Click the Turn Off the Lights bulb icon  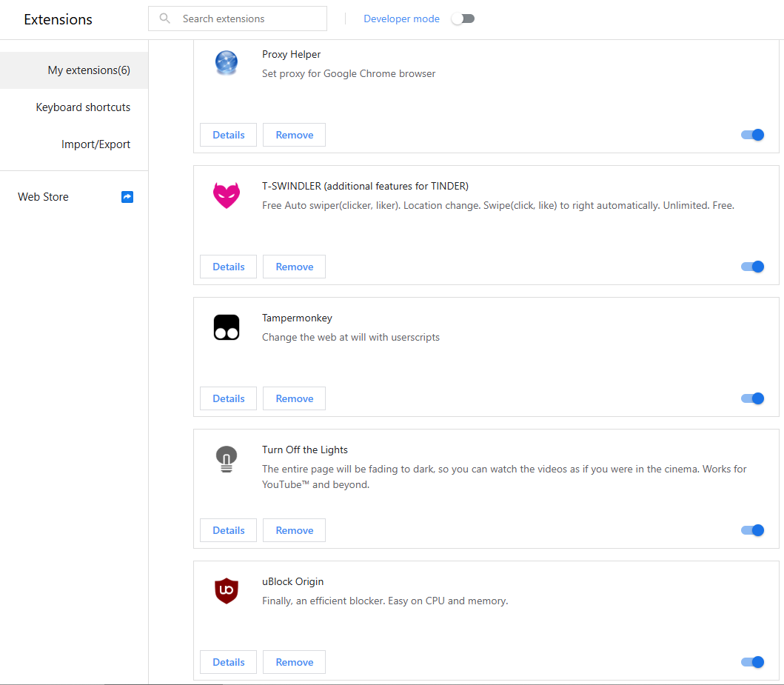pyautogui.click(x=227, y=459)
